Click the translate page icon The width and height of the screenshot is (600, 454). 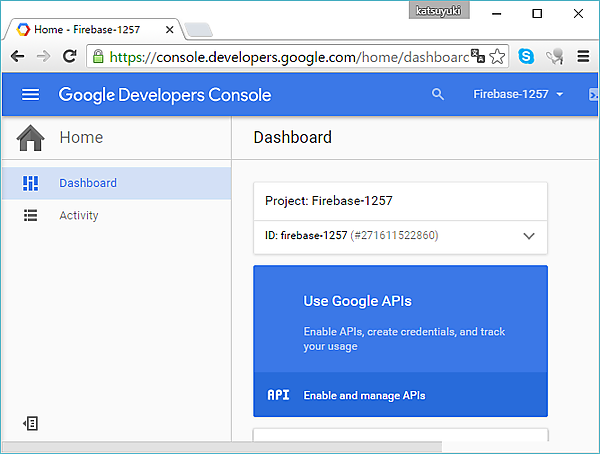pos(477,57)
